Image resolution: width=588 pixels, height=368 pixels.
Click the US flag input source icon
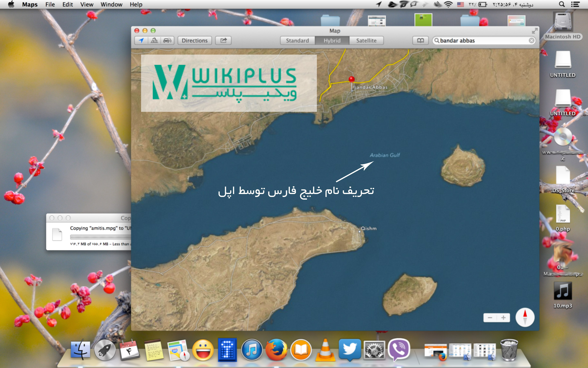[460, 4]
